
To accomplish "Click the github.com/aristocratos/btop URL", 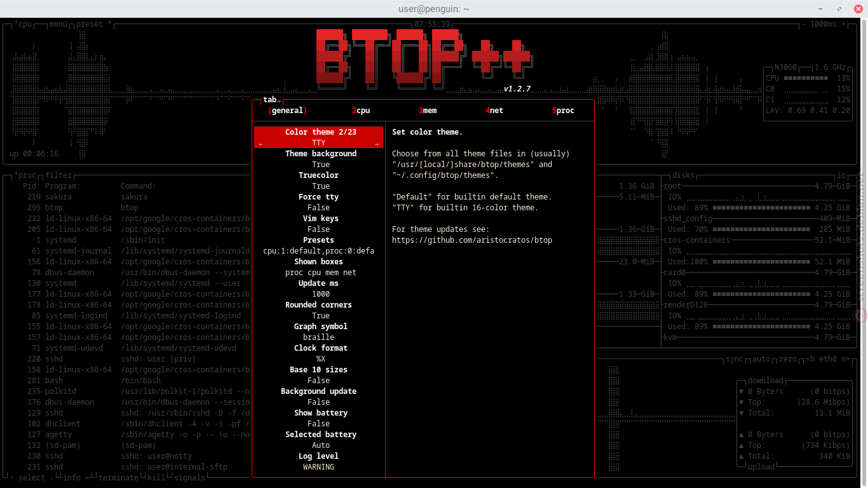I will click(x=472, y=240).
